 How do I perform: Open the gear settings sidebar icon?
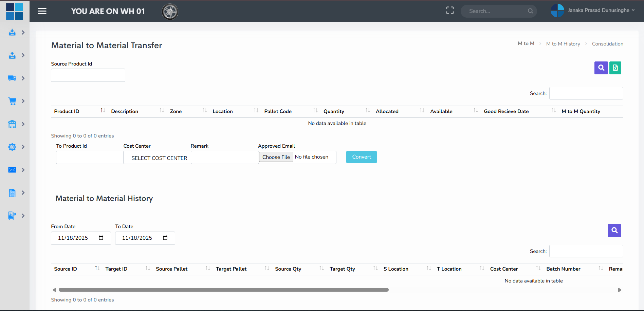click(x=12, y=147)
